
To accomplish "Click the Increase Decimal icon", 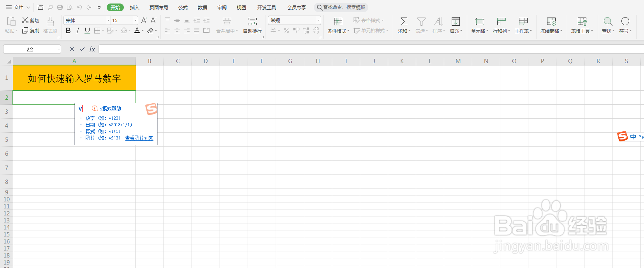I will pos(306,30).
